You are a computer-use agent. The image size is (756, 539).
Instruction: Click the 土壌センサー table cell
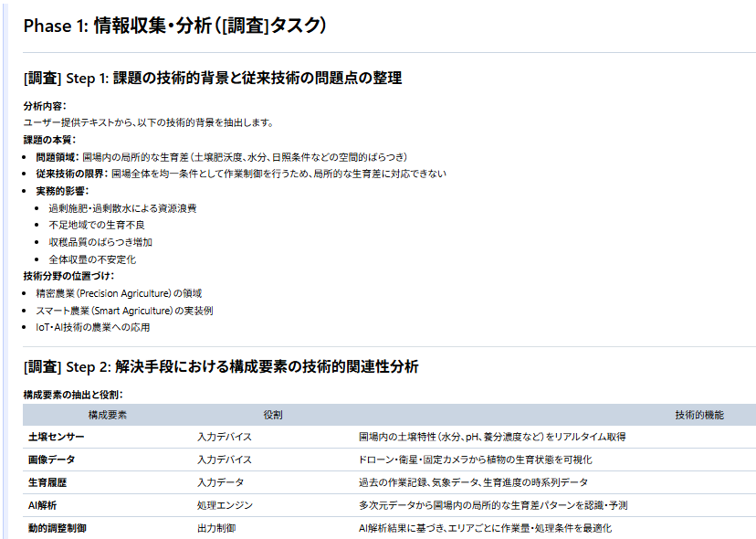click(57, 437)
